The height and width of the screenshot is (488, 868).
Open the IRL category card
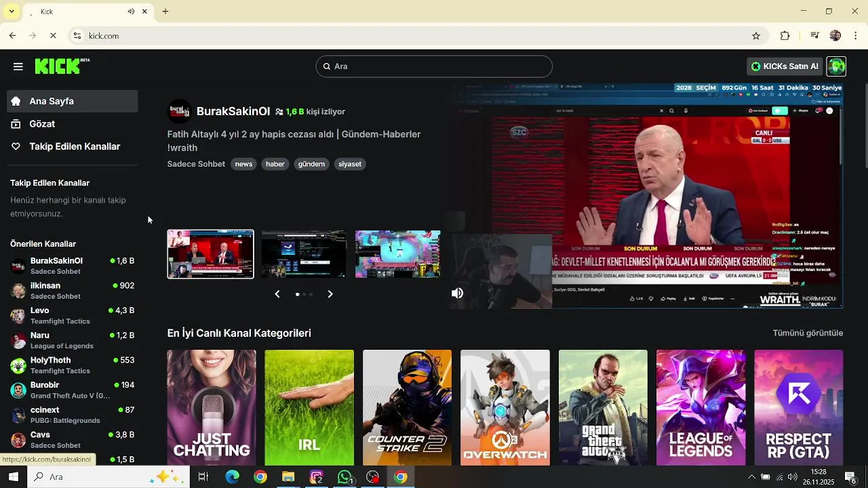click(x=309, y=407)
